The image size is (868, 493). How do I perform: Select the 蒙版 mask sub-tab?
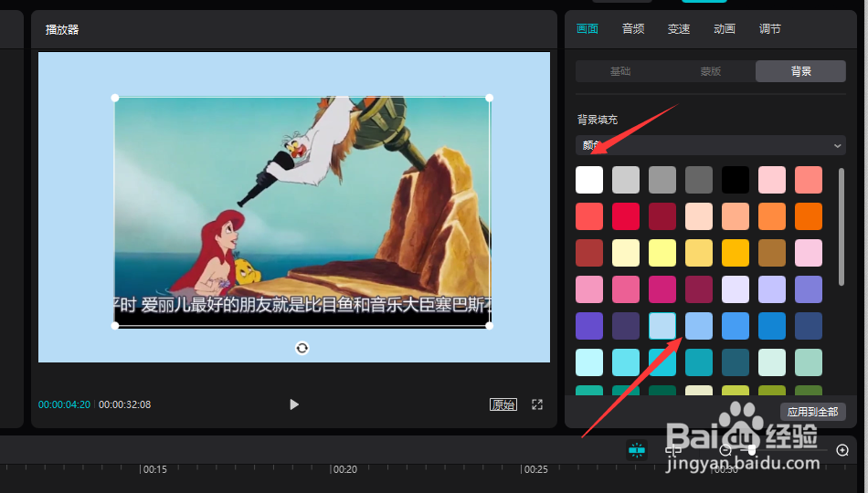[711, 71]
